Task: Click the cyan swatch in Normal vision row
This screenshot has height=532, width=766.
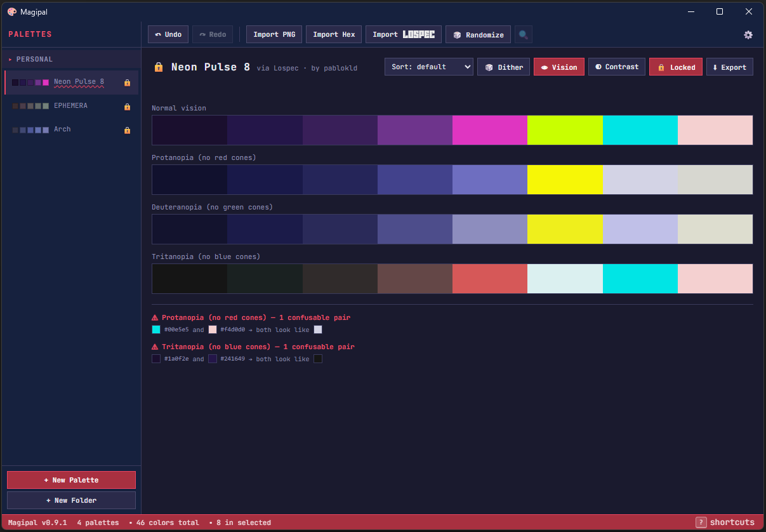Action: [640, 130]
